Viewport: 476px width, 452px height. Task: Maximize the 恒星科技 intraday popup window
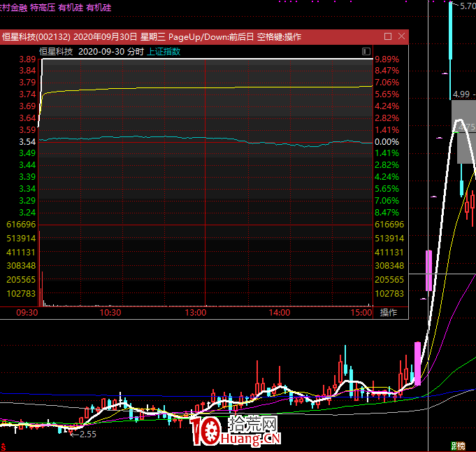tap(388, 36)
